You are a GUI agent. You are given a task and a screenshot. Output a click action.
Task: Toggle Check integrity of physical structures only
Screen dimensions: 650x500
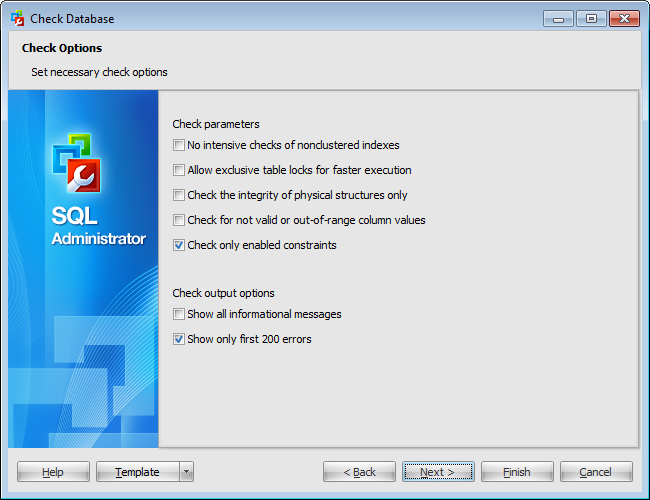(x=179, y=195)
